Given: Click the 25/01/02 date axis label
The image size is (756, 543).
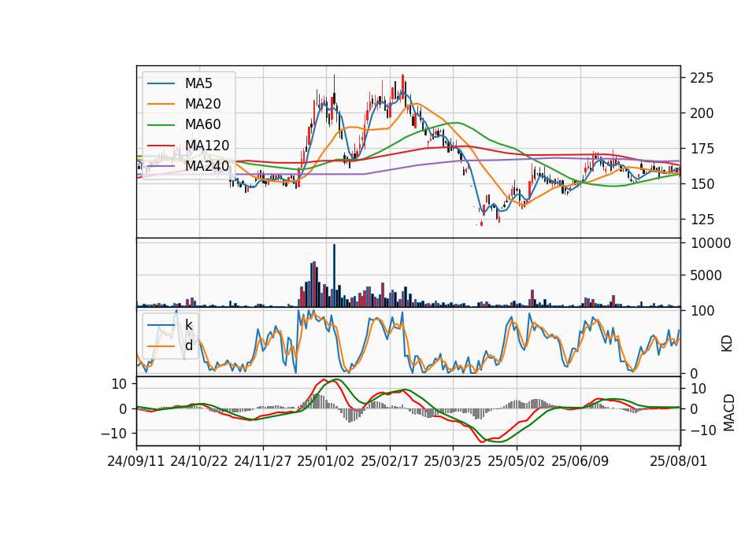Looking at the screenshot, I should point(326,461).
